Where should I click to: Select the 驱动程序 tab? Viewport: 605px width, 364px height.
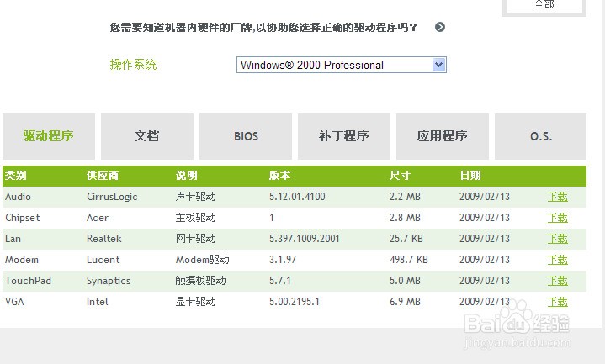point(49,136)
